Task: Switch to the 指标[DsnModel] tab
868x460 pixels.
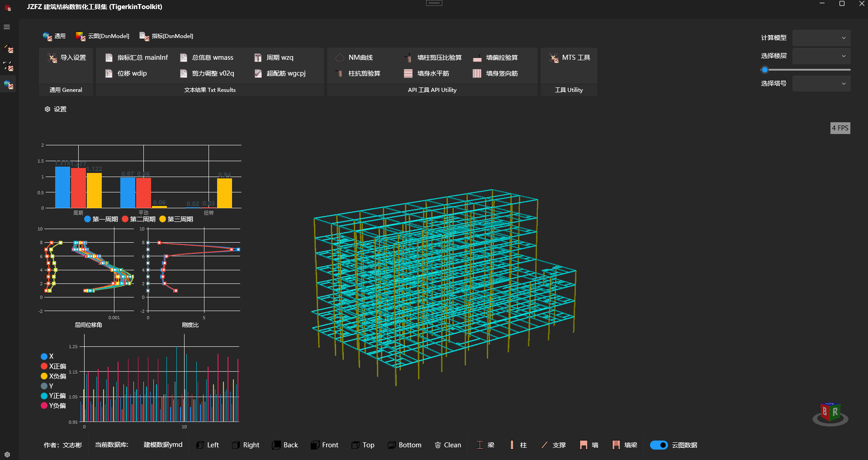Action: pyautogui.click(x=166, y=36)
